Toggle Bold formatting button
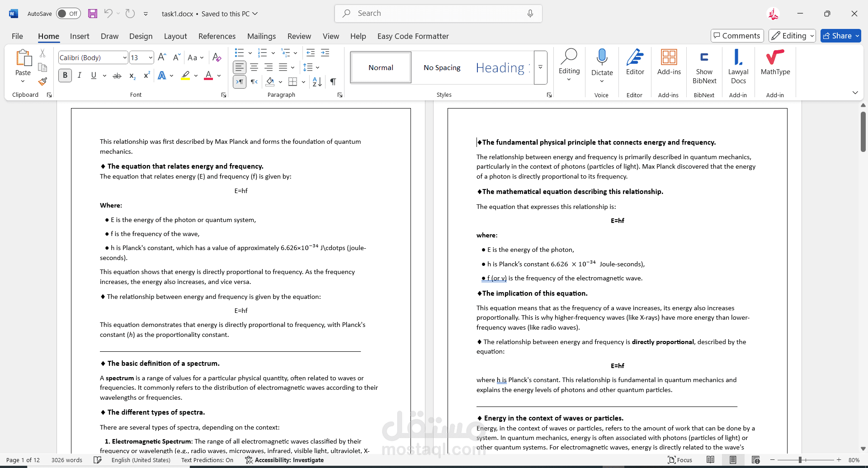Viewport: 868px width, 468px height. 65,76
